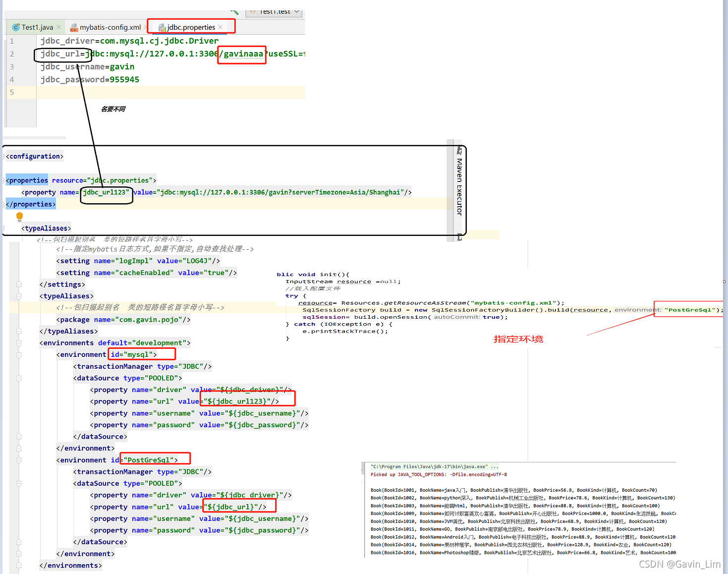Place cursor on empty line 5 of jdbc.properties
Screen dimensions: 728x574
pyautogui.click(x=171, y=92)
